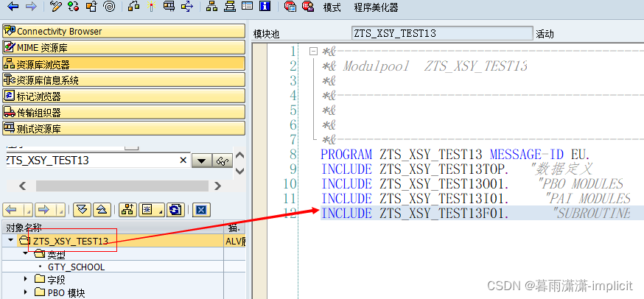Click Expand All Nodes icon
644x299 pixels.
[x=82, y=211]
